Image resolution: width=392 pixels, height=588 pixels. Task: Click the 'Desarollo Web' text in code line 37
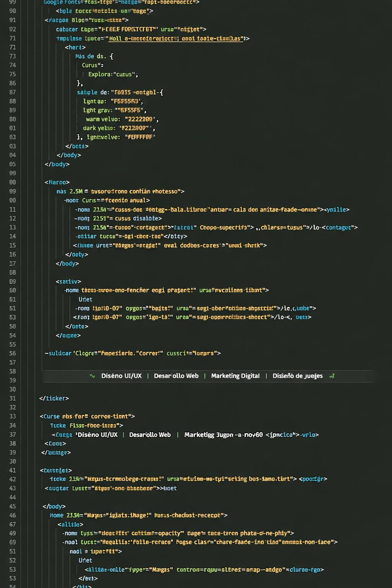coord(150,434)
